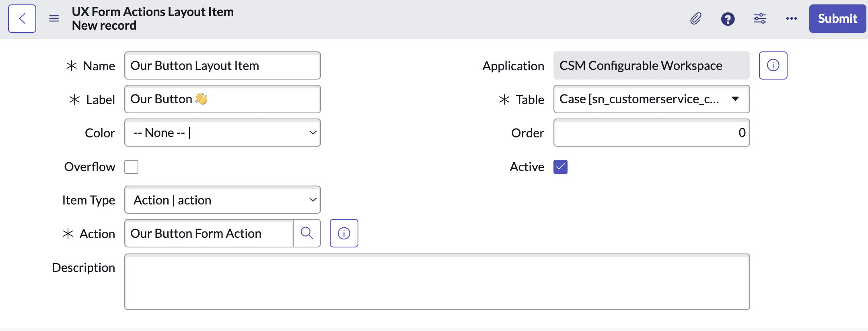Click the Order number field

(651, 133)
